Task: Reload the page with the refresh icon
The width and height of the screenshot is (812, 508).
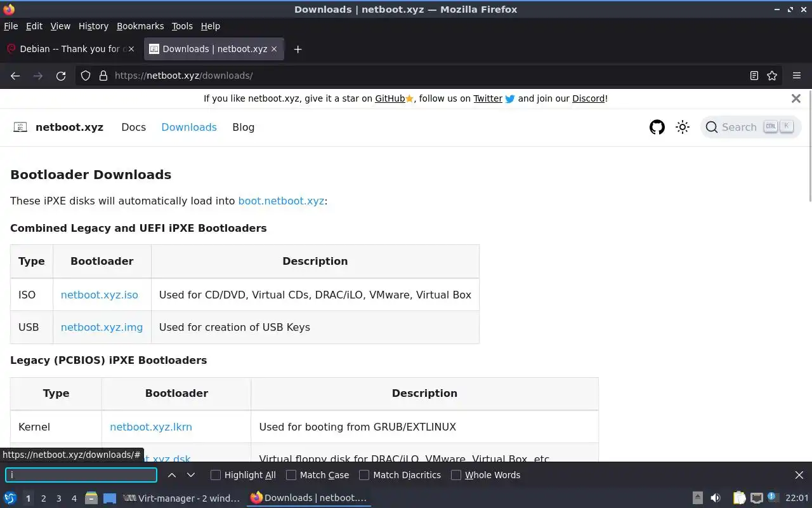Action: tap(61, 76)
